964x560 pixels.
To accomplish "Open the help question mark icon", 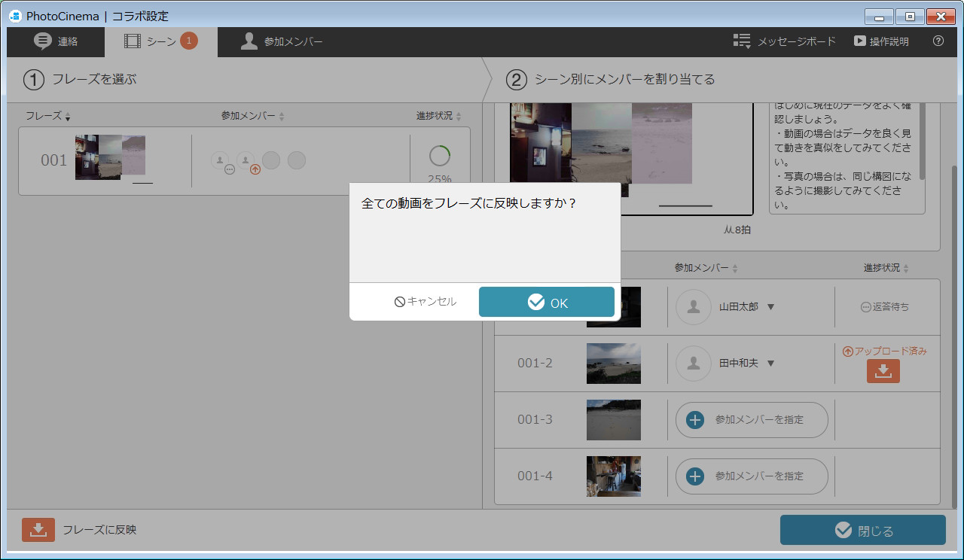I will 938,41.
